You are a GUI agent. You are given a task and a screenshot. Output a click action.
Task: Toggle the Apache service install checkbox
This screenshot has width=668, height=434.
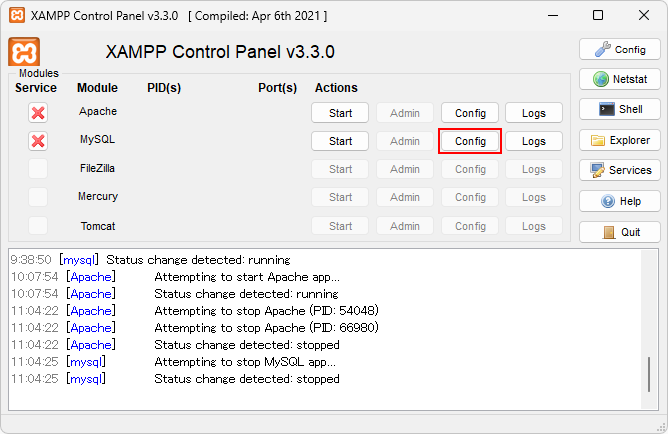click(38, 113)
